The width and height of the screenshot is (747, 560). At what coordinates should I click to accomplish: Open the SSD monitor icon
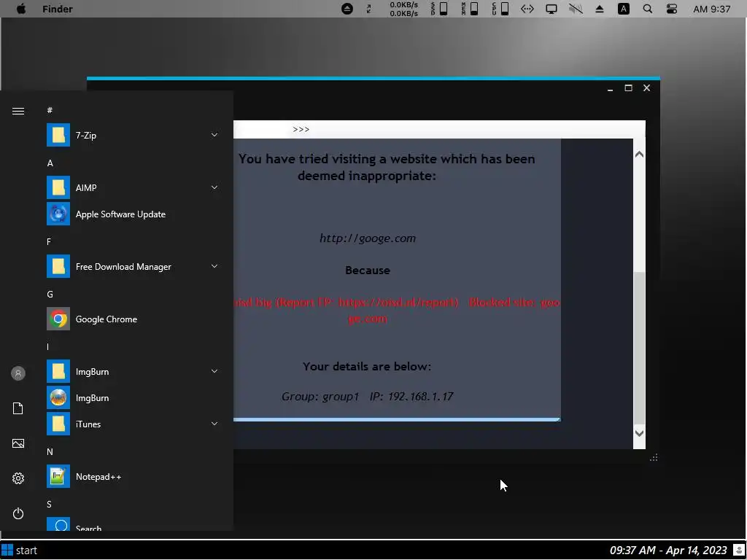click(439, 9)
